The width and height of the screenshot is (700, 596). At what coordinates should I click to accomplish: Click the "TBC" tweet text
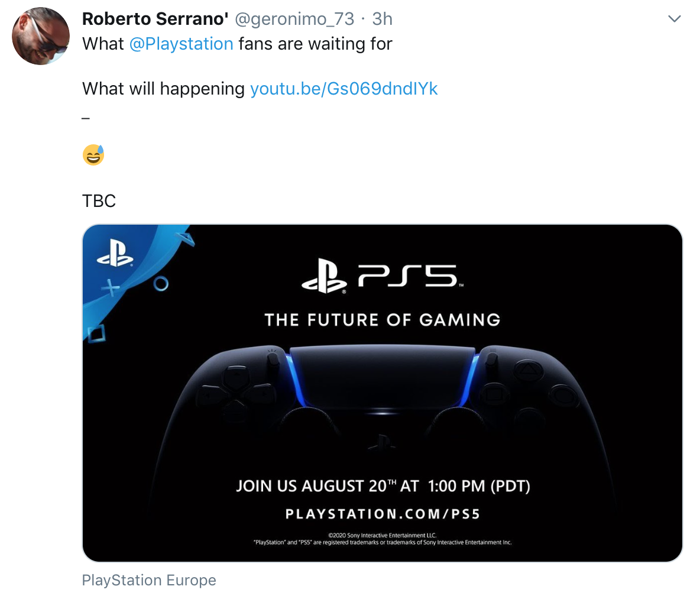coord(99,201)
